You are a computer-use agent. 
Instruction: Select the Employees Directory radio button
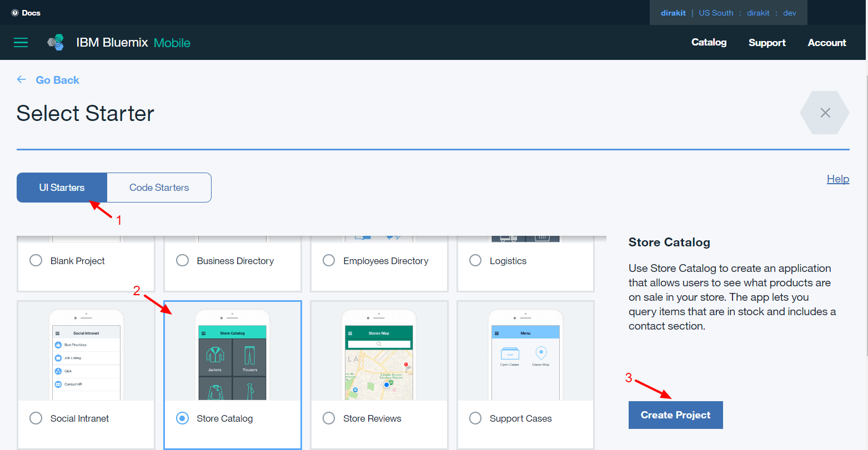pyautogui.click(x=329, y=260)
